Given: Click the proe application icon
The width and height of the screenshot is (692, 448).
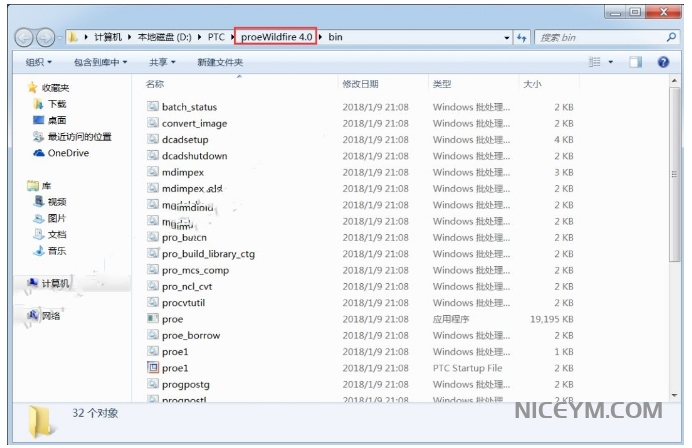Looking at the screenshot, I should [x=153, y=319].
